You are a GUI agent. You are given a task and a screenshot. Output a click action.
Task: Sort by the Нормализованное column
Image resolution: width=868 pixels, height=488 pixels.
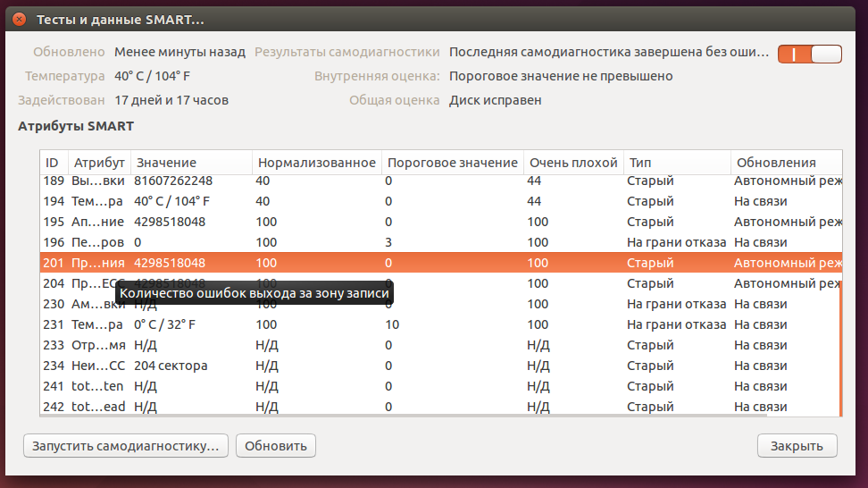pyautogui.click(x=316, y=163)
